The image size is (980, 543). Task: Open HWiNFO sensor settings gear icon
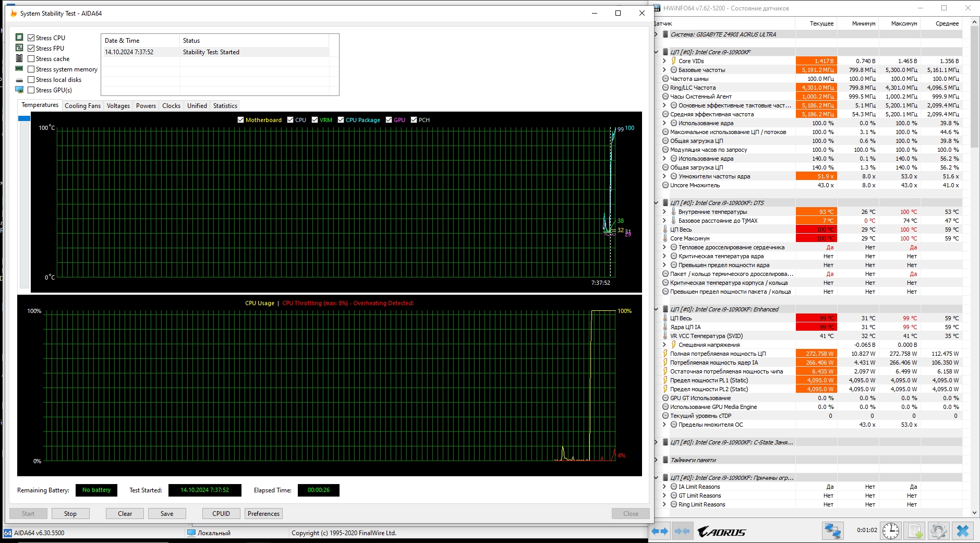[x=938, y=531]
